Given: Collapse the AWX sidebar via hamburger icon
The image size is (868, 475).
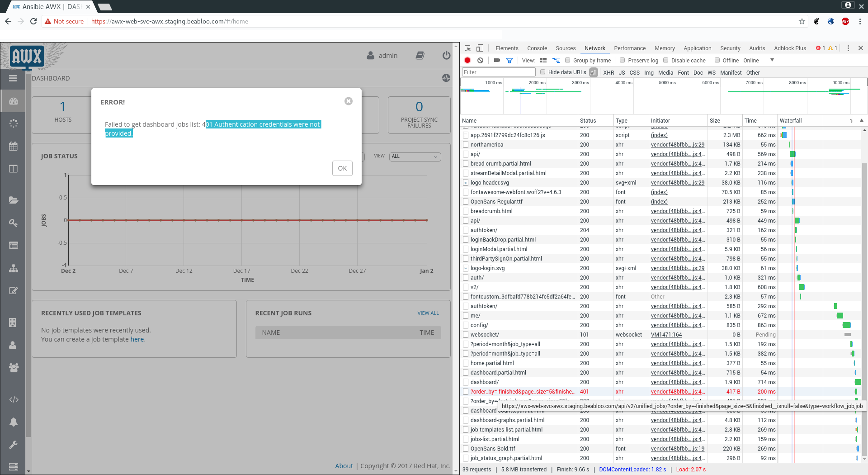Looking at the screenshot, I should tap(13, 78).
